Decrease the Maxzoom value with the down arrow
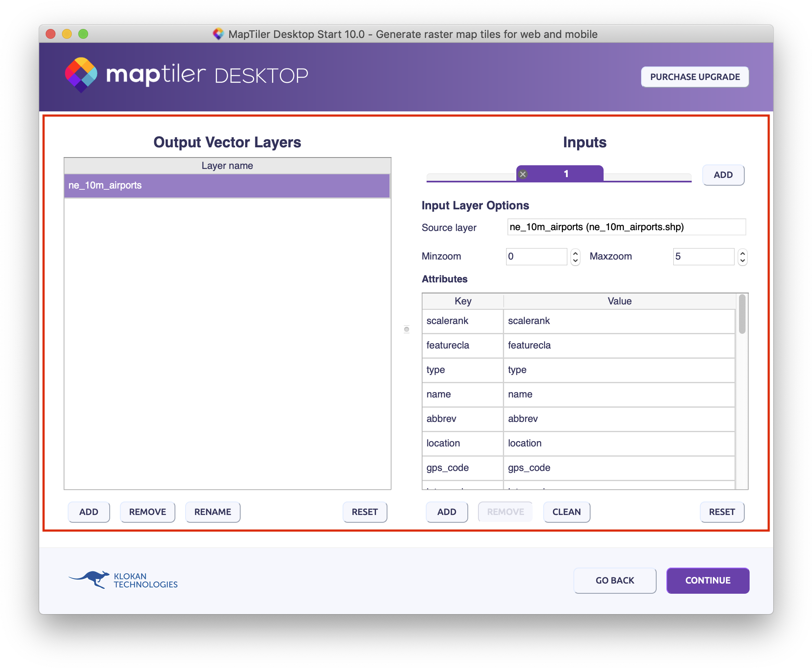Screen dimensions: 812x668 tap(743, 261)
